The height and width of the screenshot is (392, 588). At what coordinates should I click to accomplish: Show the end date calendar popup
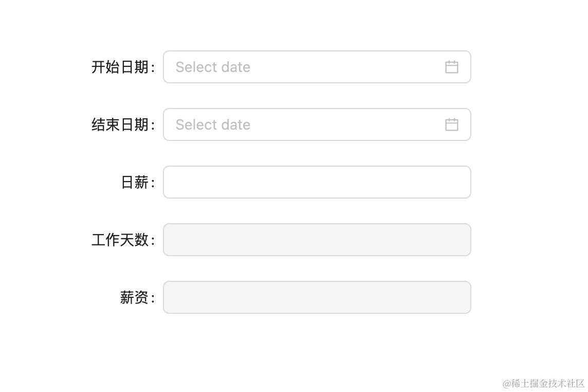[308, 124]
